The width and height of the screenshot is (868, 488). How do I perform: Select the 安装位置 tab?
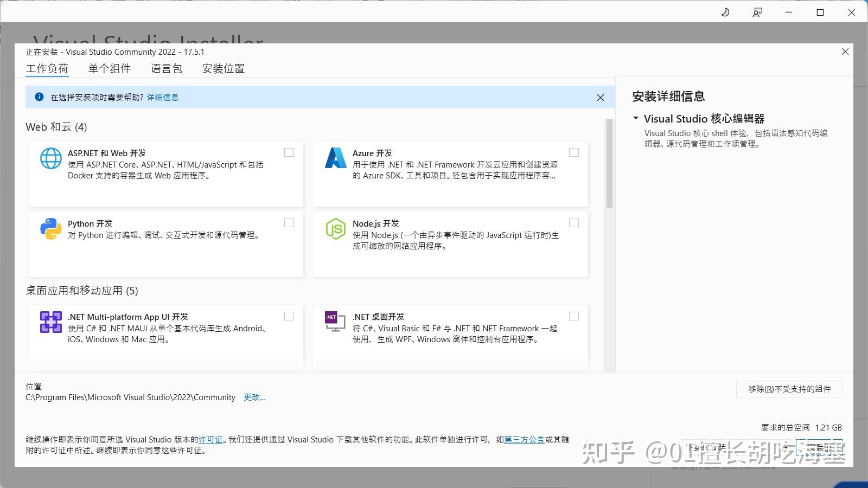click(224, 68)
